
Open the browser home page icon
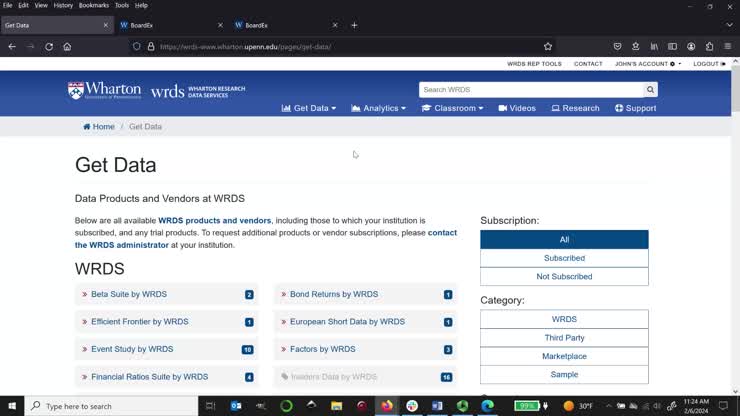click(x=67, y=47)
